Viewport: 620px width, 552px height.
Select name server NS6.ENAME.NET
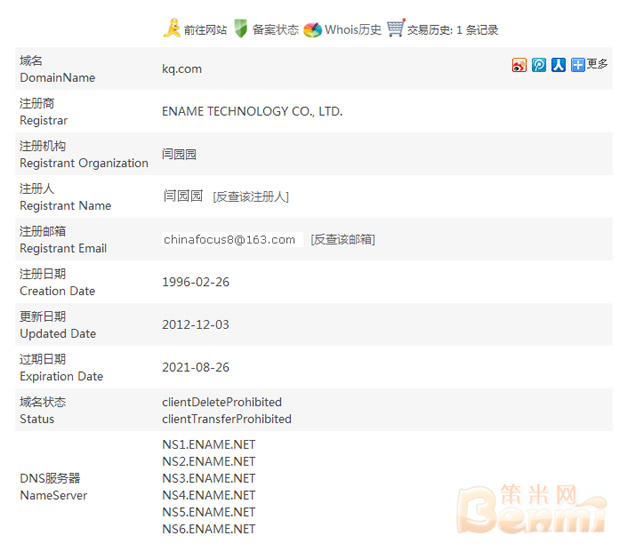[x=209, y=529]
